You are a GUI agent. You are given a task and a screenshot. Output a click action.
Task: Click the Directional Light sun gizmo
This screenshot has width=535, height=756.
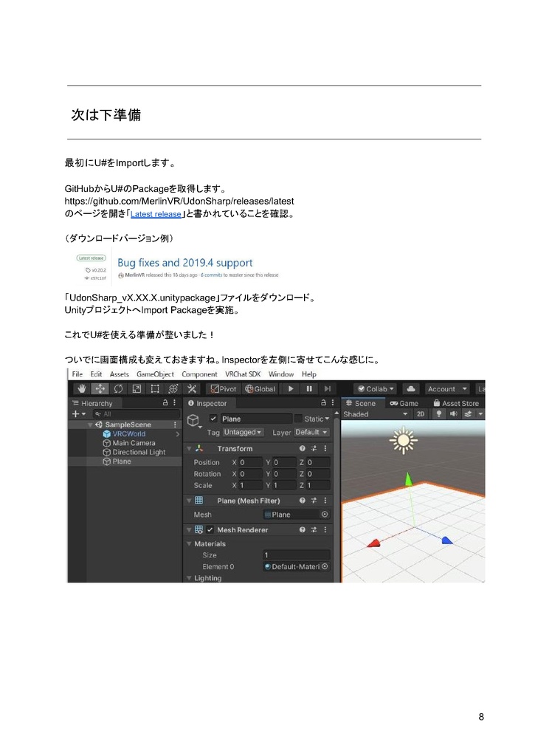(x=404, y=440)
